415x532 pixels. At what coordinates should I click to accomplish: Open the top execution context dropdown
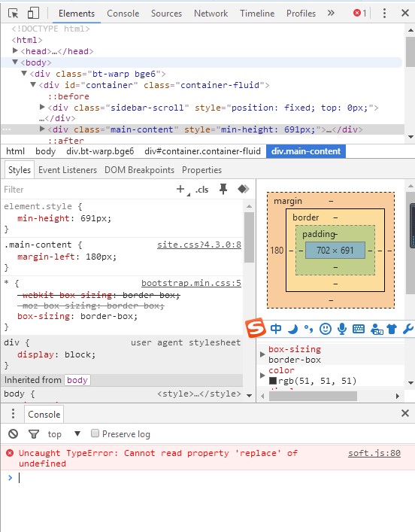click(x=64, y=434)
